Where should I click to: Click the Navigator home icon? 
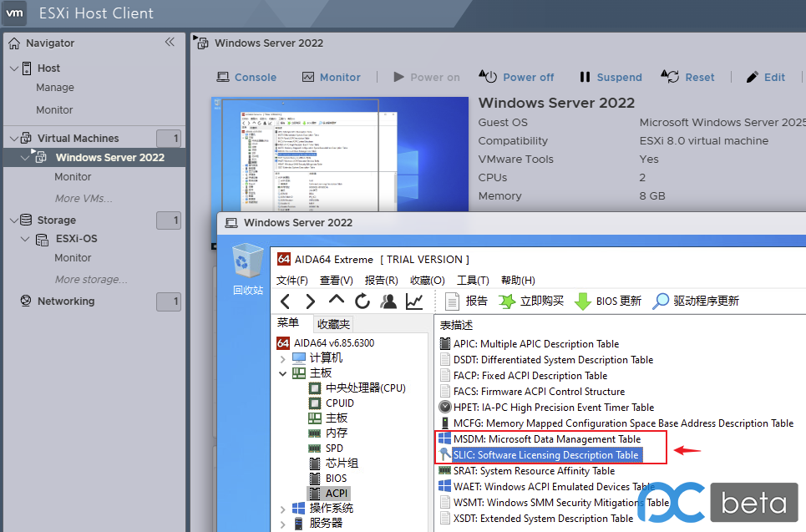(14, 43)
